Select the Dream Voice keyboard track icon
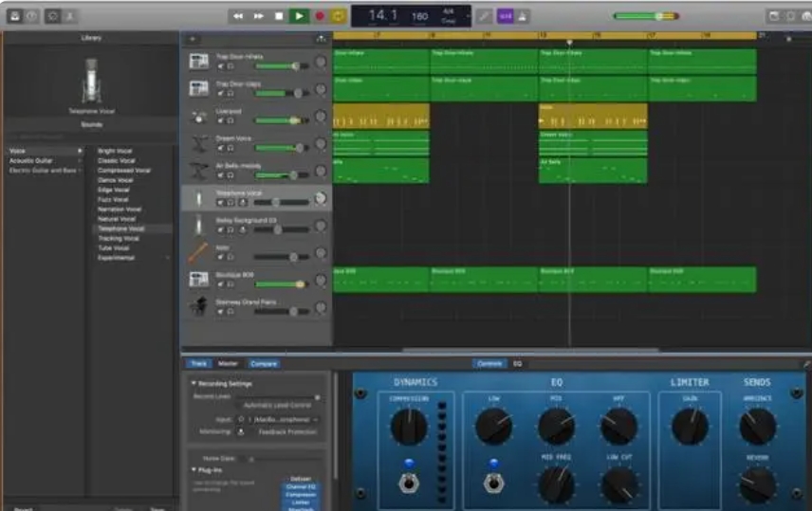This screenshot has width=812, height=511. [199, 143]
